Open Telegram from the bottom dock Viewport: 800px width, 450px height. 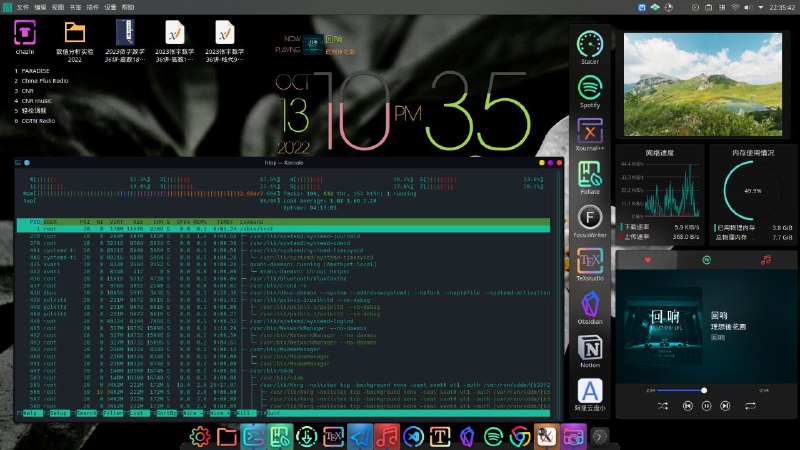pos(360,437)
